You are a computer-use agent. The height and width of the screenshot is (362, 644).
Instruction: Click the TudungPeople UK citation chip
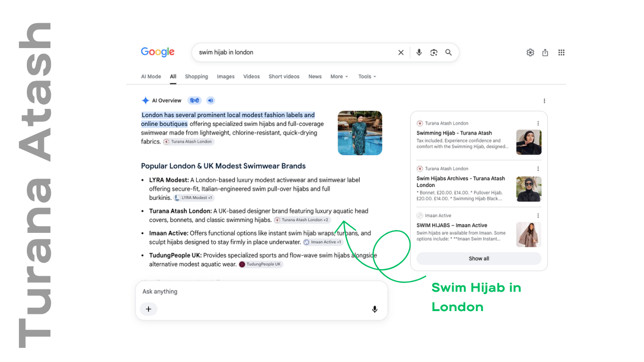coord(261,264)
